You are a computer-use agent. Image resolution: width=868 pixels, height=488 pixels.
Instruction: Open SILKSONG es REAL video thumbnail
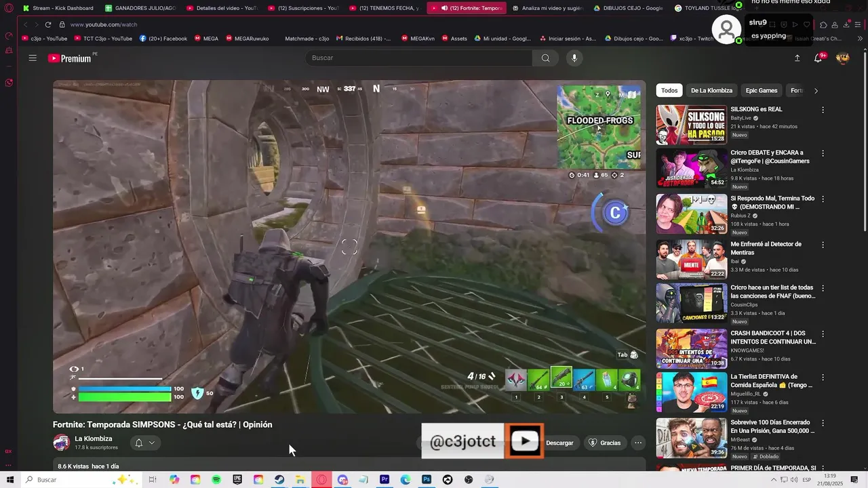pyautogui.click(x=691, y=125)
